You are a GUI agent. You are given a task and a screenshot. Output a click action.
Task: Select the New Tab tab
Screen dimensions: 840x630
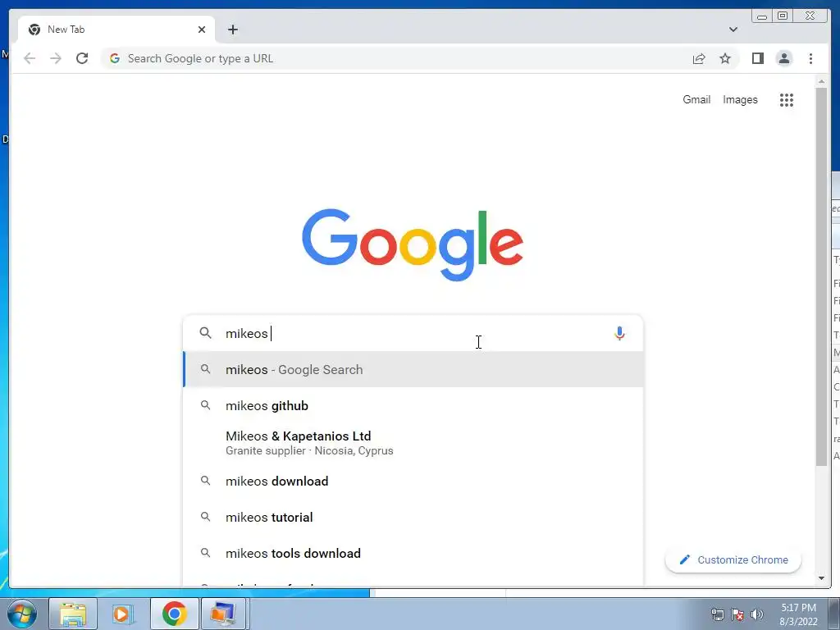[x=116, y=30]
